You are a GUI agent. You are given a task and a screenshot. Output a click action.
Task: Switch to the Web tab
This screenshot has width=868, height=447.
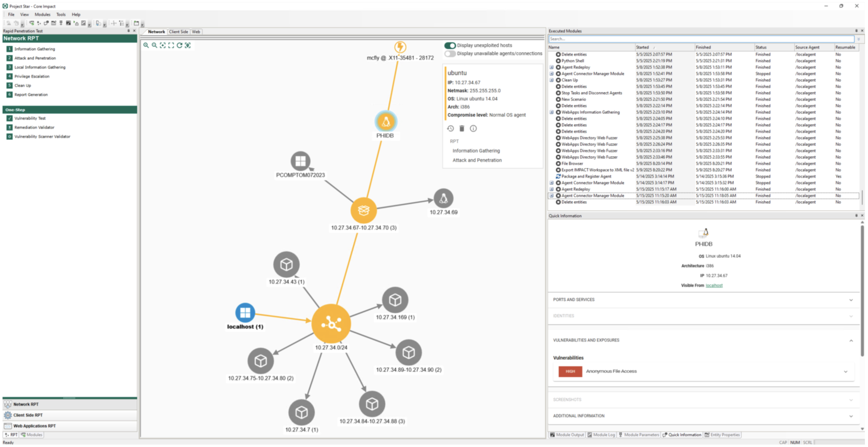[x=196, y=32]
